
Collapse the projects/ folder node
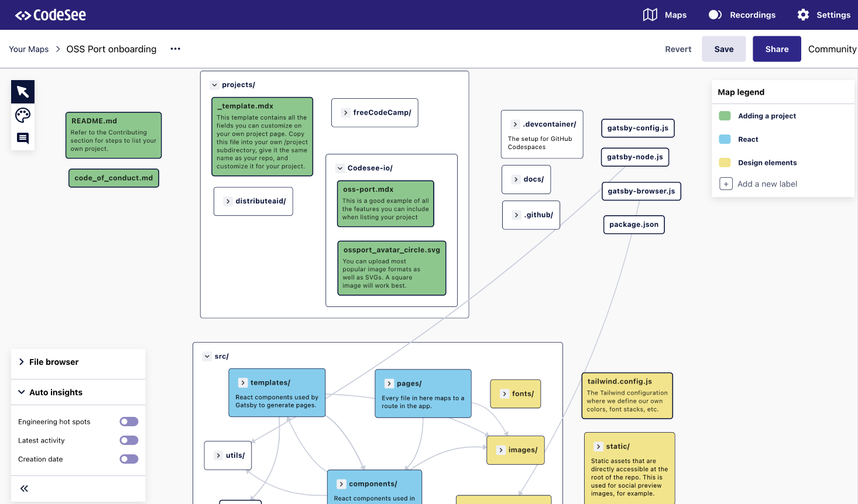tap(214, 84)
